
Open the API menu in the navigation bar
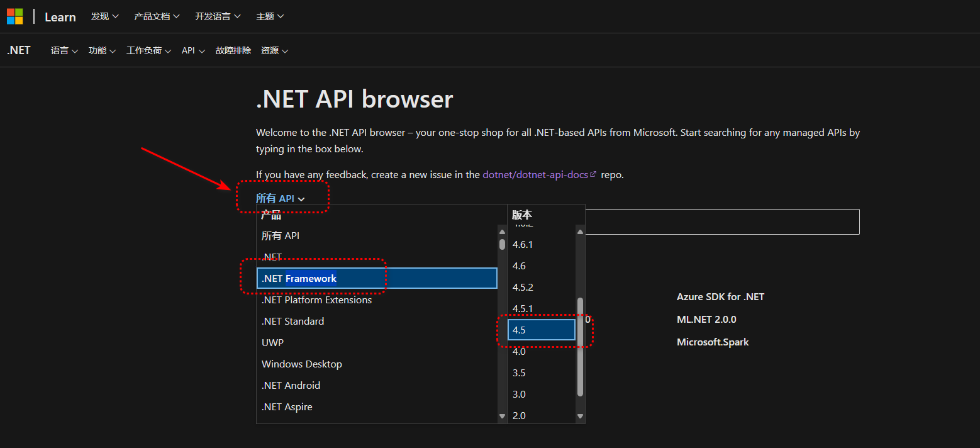[x=193, y=50]
